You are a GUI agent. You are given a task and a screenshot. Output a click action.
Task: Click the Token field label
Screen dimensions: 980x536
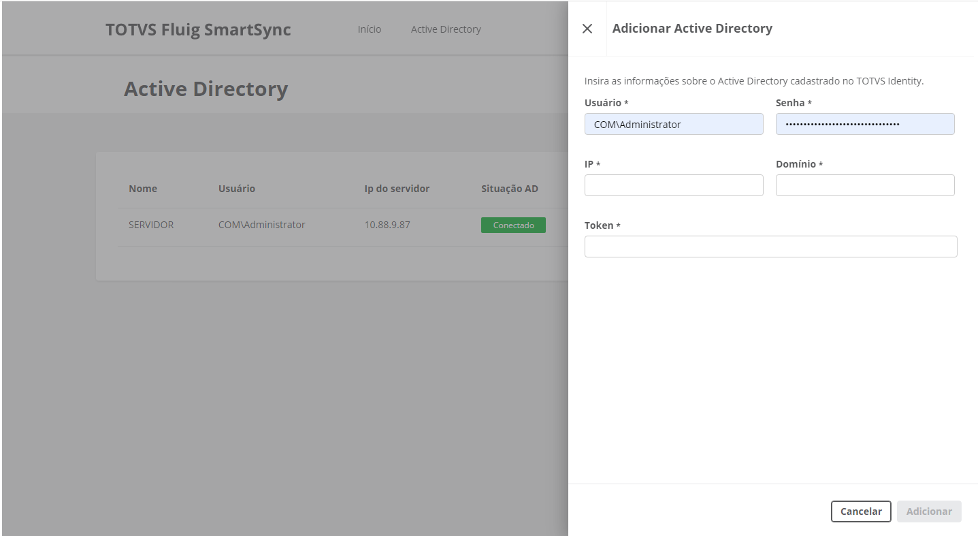click(x=599, y=225)
